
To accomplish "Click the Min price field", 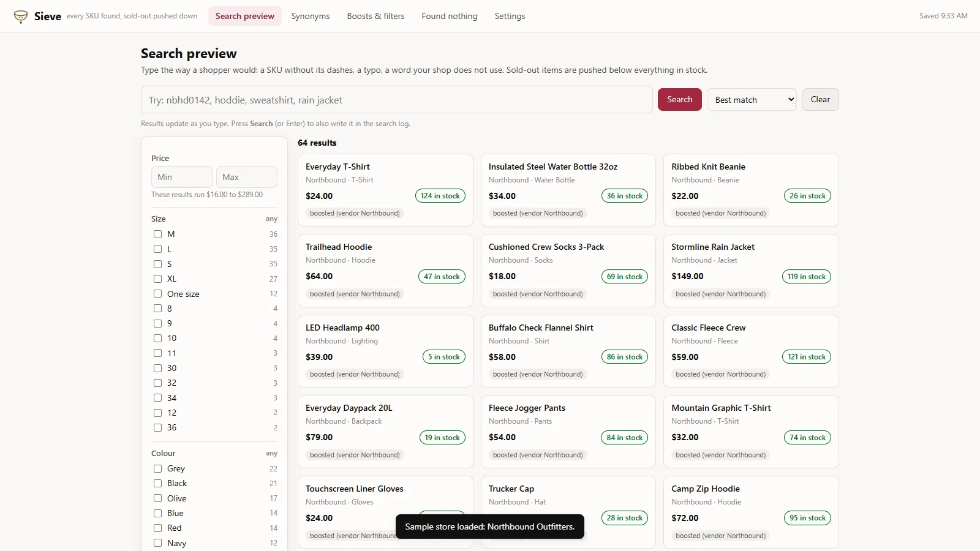I will pyautogui.click(x=182, y=177).
